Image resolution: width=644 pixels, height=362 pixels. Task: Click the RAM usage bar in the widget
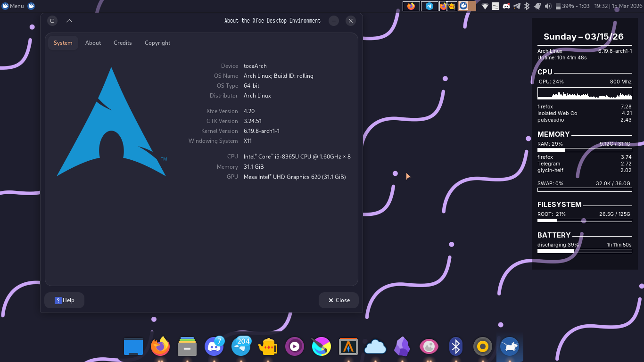click(585, 150)
